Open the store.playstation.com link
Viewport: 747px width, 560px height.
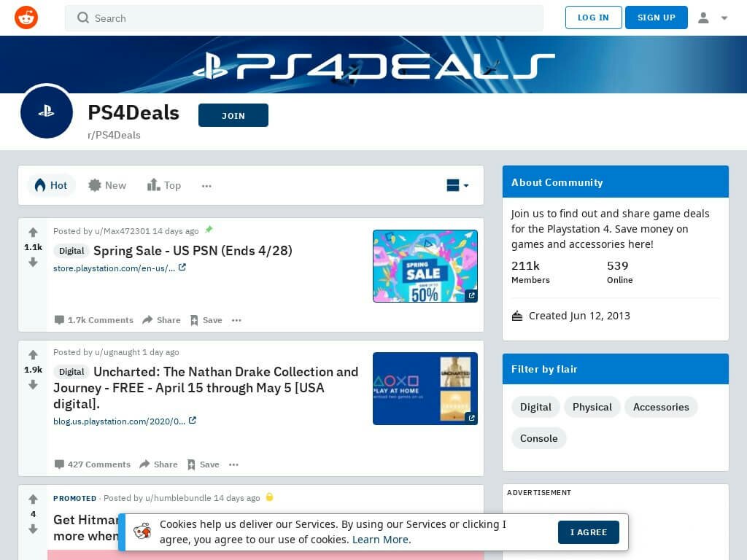point(114,268)
